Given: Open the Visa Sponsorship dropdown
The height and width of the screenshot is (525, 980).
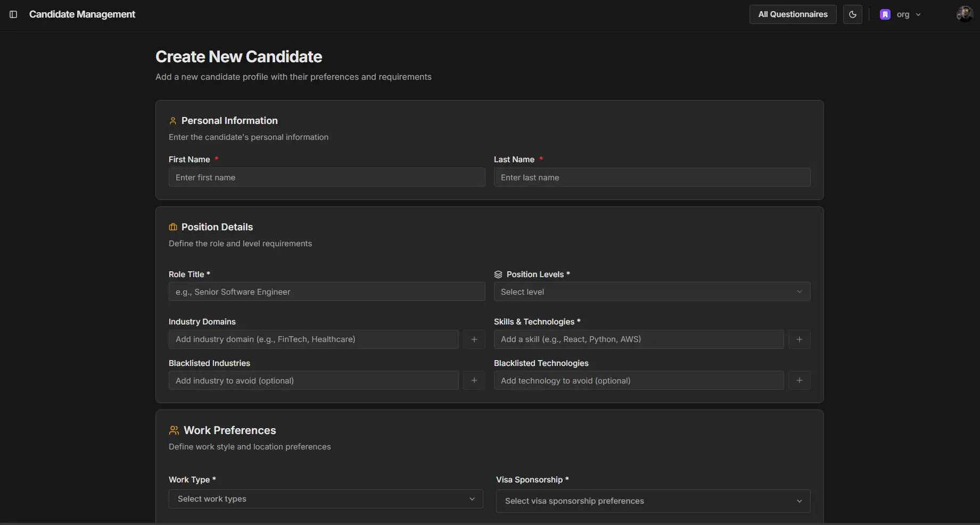Looking at the screenshot, I should click(x=653, y=501).
